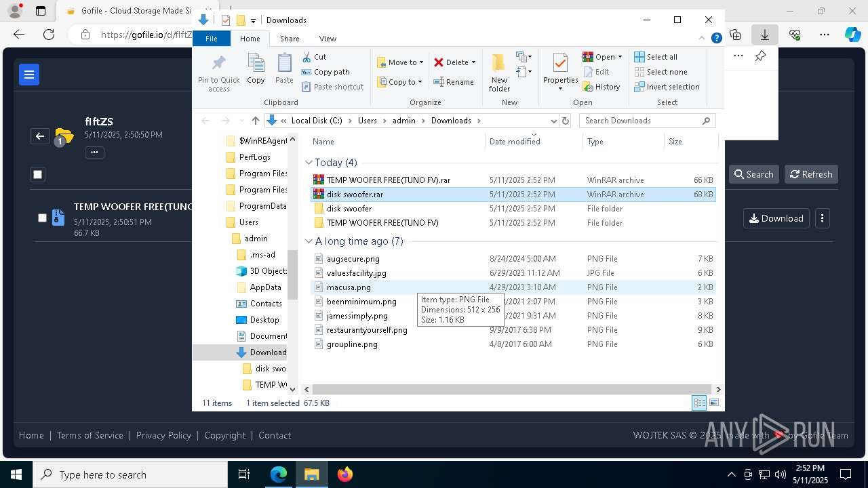Open Gofile hamburger menu button
The width and height of the screenshot is (868, 488).
(x=29, y=75)
